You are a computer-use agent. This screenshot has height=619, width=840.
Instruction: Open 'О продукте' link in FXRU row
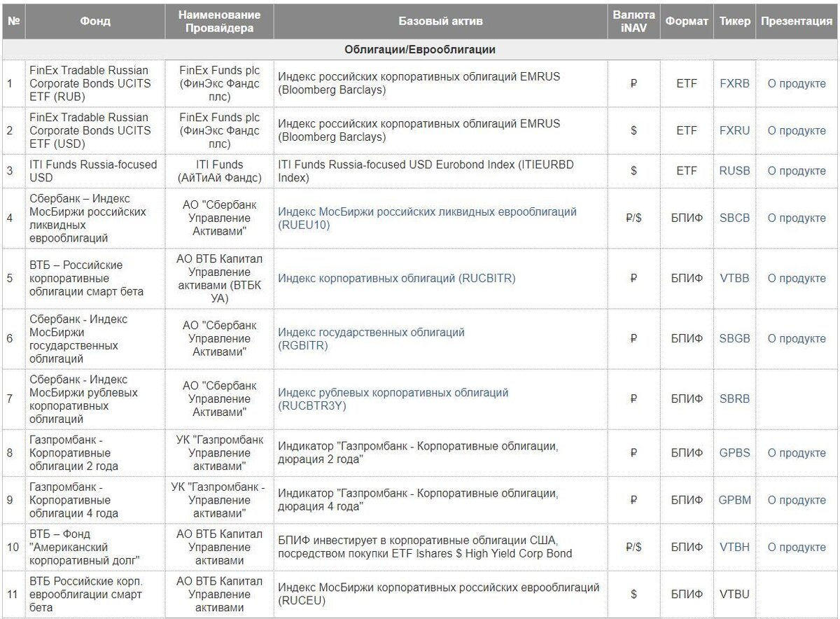pyautogui.click(x=797, y=130)
